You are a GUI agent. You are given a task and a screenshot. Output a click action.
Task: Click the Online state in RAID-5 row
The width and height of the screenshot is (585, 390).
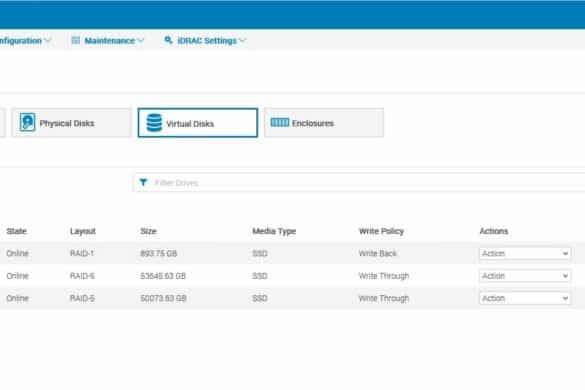click(18, 298)
